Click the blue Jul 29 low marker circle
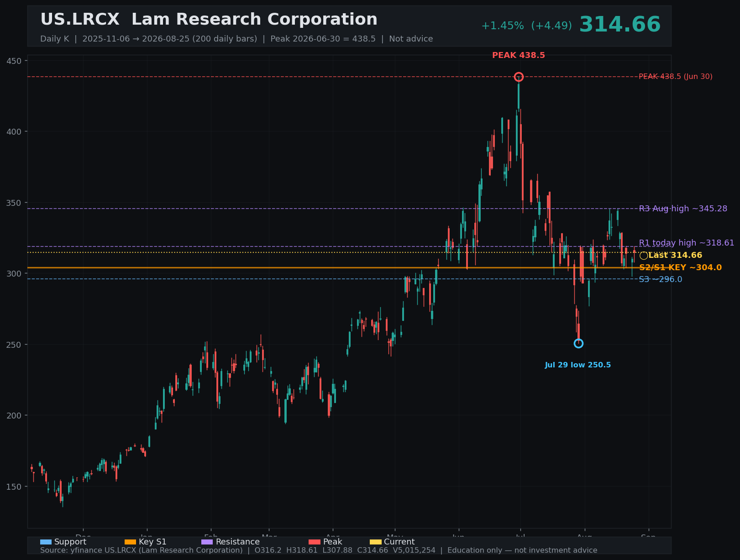 point(578,343)
